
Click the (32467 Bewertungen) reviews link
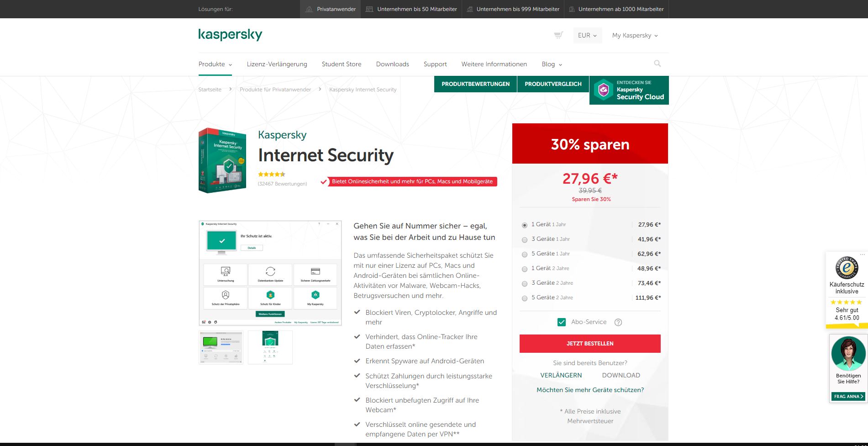[x=282, y=184]
